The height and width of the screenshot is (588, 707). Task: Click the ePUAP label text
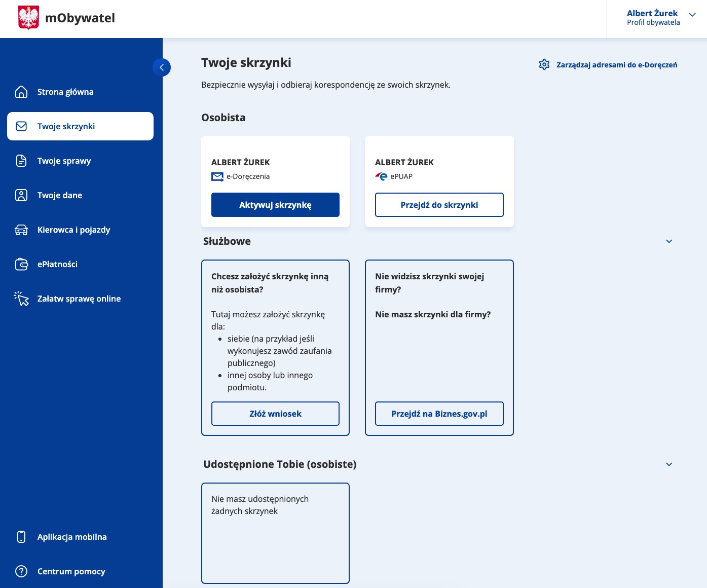pos(401,176)
